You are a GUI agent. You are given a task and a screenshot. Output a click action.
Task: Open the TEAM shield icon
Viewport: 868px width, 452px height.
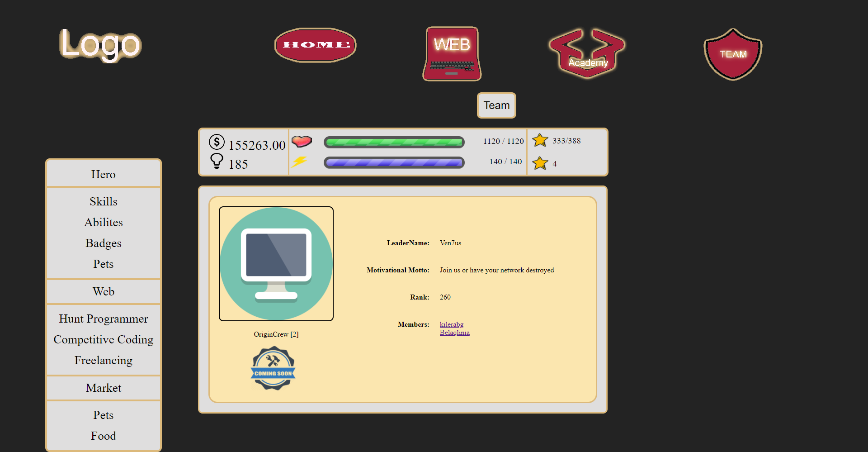click(733, 54)
